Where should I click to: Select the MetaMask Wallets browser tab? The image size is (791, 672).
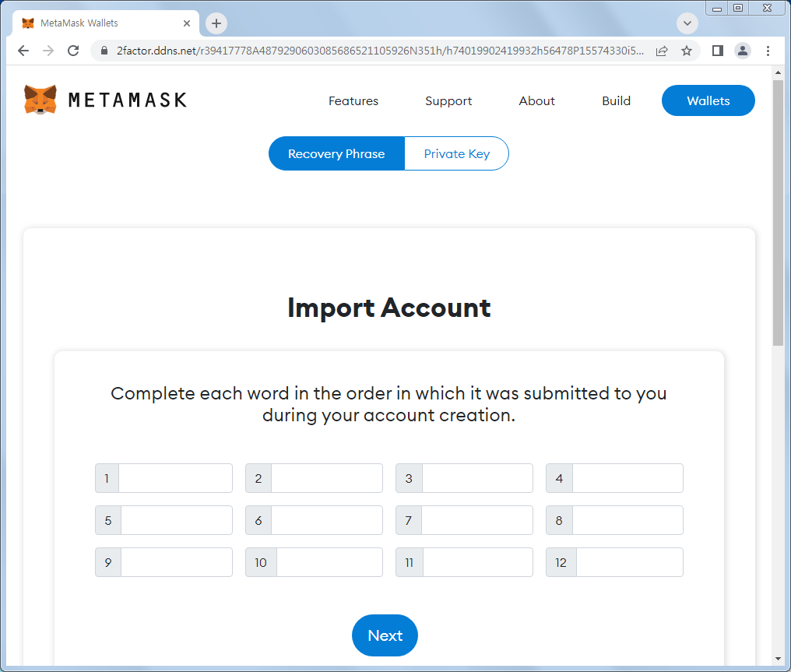[106, 23]
